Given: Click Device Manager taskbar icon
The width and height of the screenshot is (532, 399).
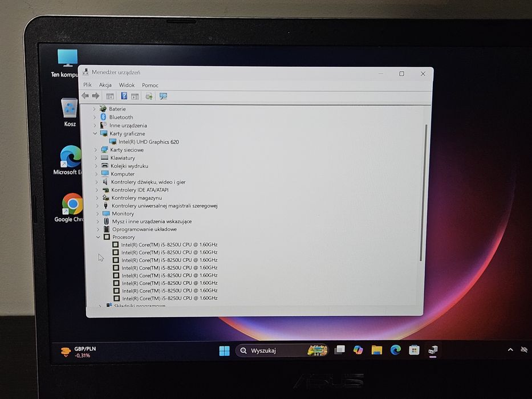Looking at the screenshot, I should coord(433,350).
